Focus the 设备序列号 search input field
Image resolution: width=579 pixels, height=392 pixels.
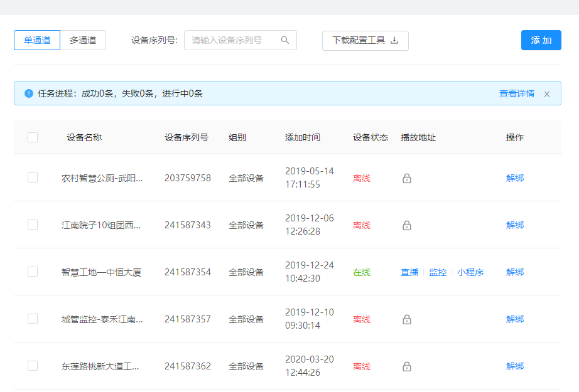coord(234,40)
